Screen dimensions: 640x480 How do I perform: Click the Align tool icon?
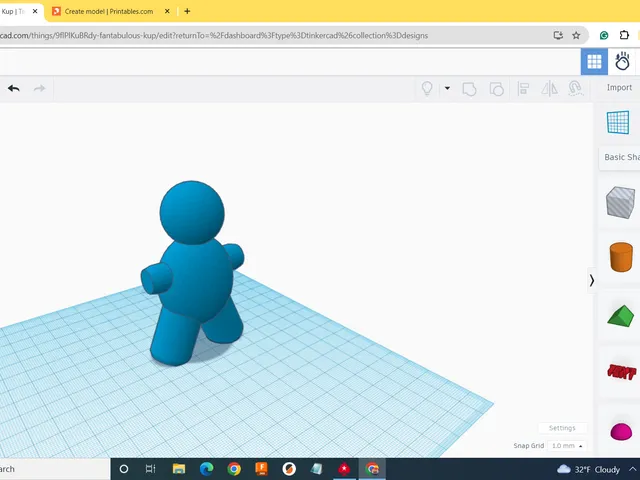pyautogui.click(x=523, y=89)
